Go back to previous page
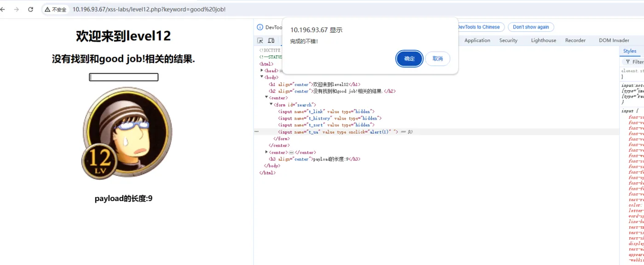This screenshot has width=644, height=265. tap(3, 9)
